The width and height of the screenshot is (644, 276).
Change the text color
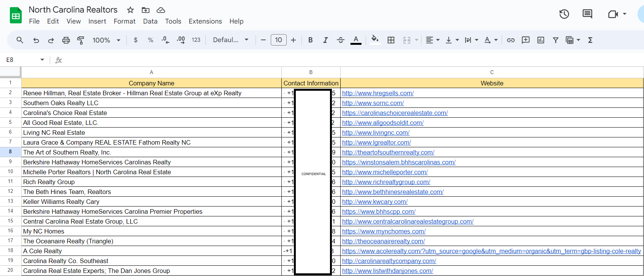356,40
